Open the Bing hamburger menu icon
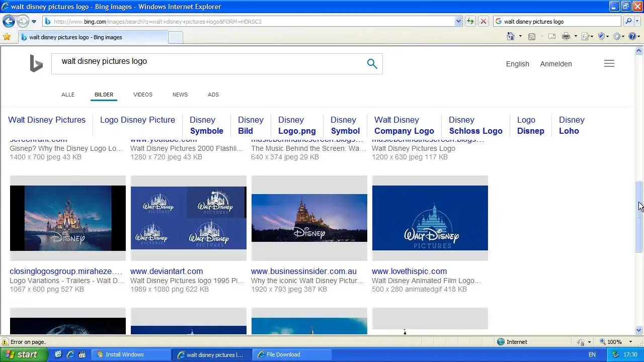644x362 pixels. [x=609, y=63]
